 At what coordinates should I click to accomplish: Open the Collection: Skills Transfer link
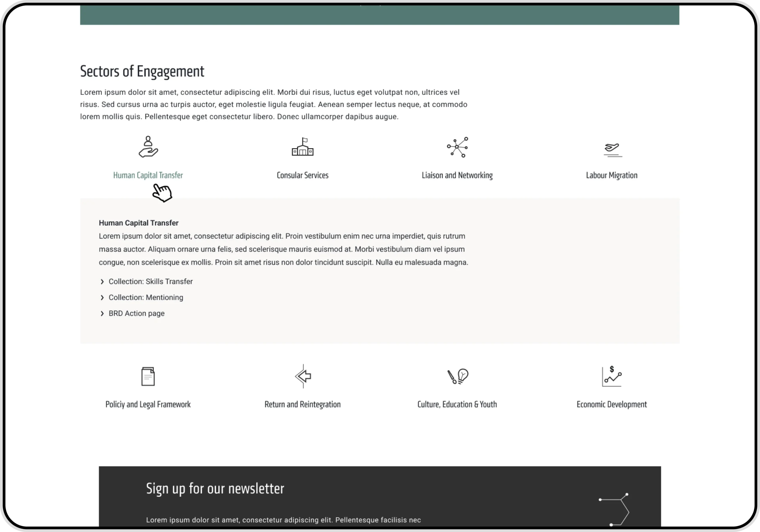[x=151, y=281]
